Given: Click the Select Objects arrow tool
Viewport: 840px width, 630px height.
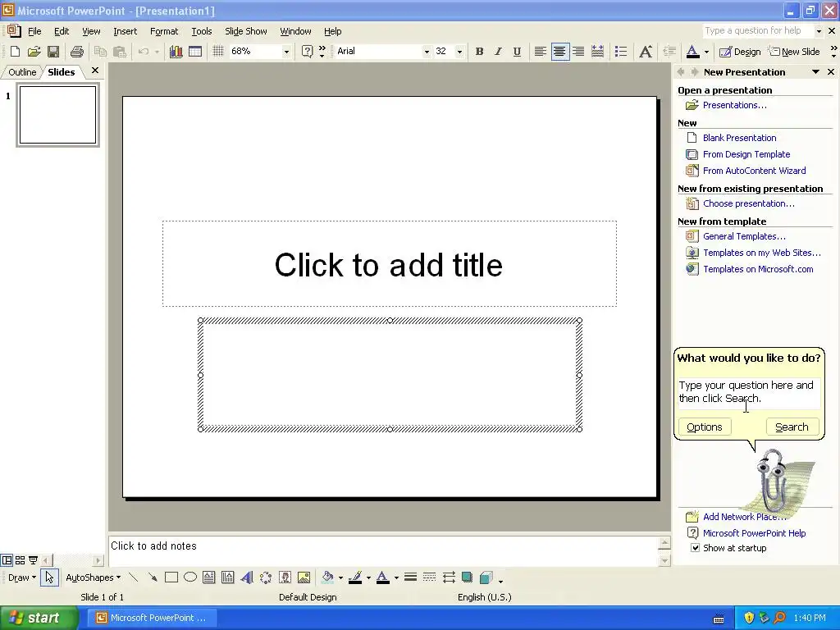Looking at the screenshot, I should (x=49, y=577).
